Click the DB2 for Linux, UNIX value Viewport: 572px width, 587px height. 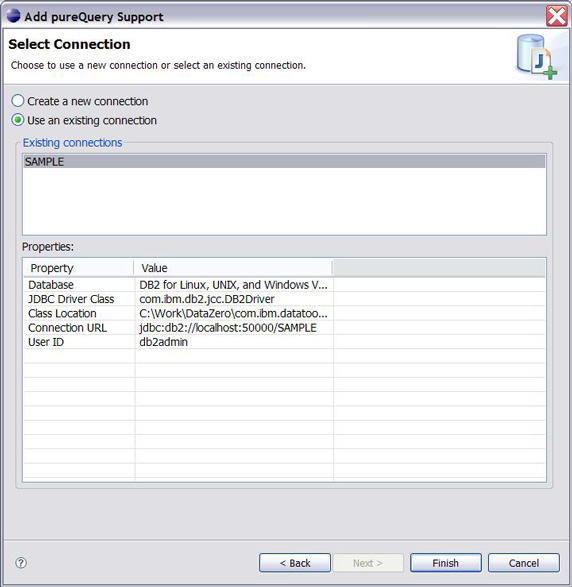click(233, 285)
